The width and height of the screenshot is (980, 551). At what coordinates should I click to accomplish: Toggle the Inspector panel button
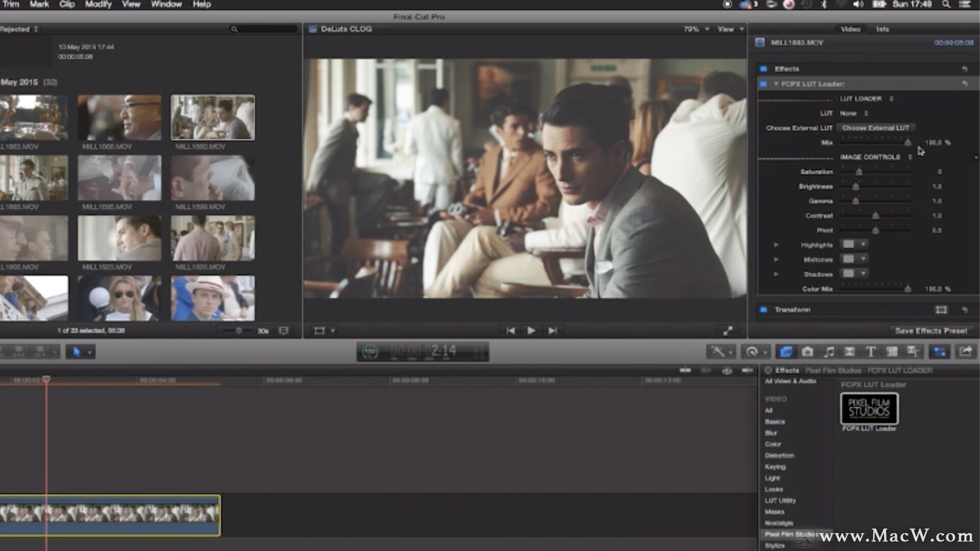pos(939,352)
